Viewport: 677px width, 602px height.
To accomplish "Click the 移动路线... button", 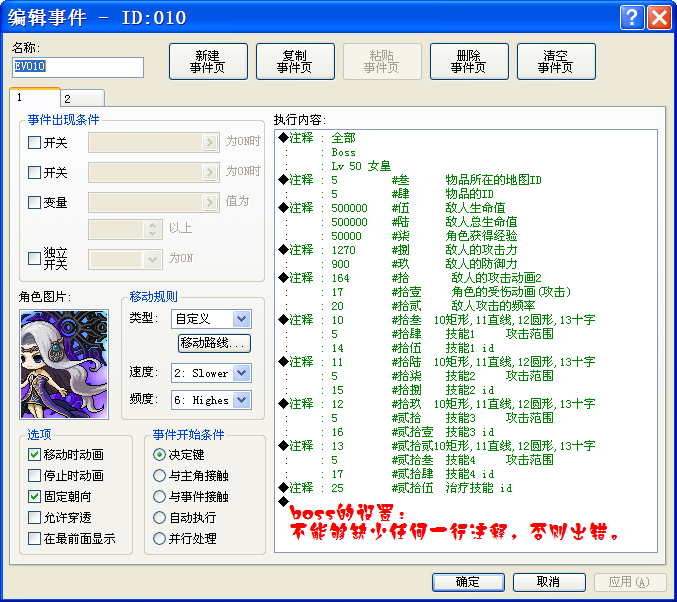I will (214, 343).
